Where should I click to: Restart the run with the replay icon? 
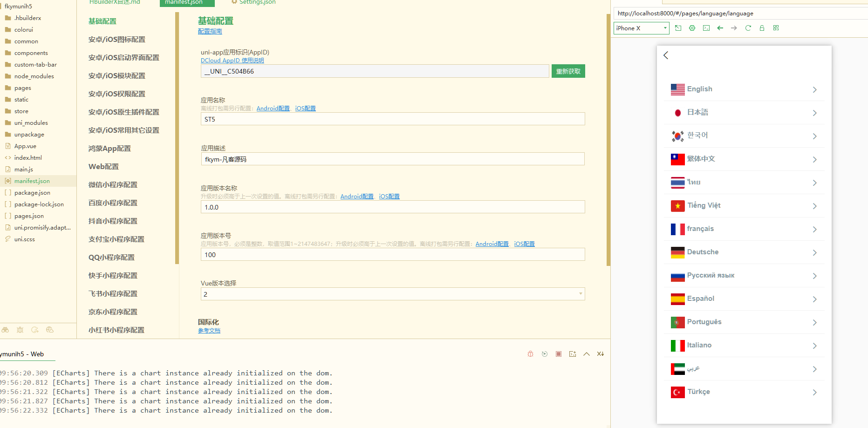coord(544,354)
